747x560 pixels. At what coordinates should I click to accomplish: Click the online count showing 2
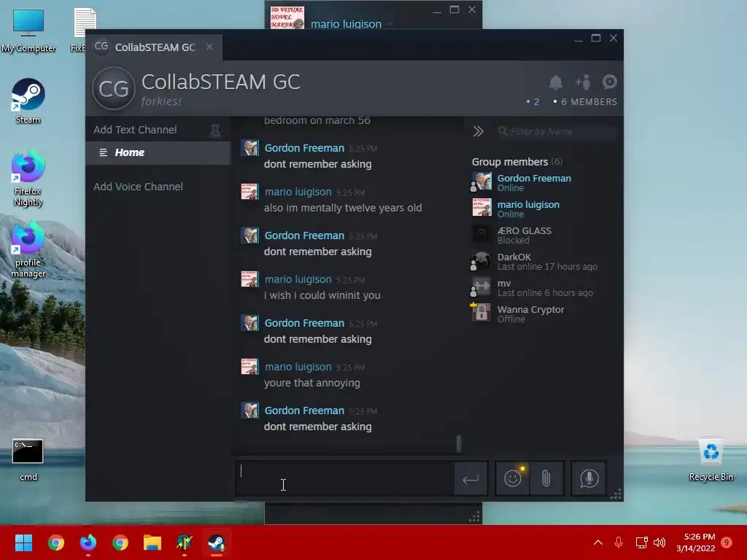click(x=533, y=102)
